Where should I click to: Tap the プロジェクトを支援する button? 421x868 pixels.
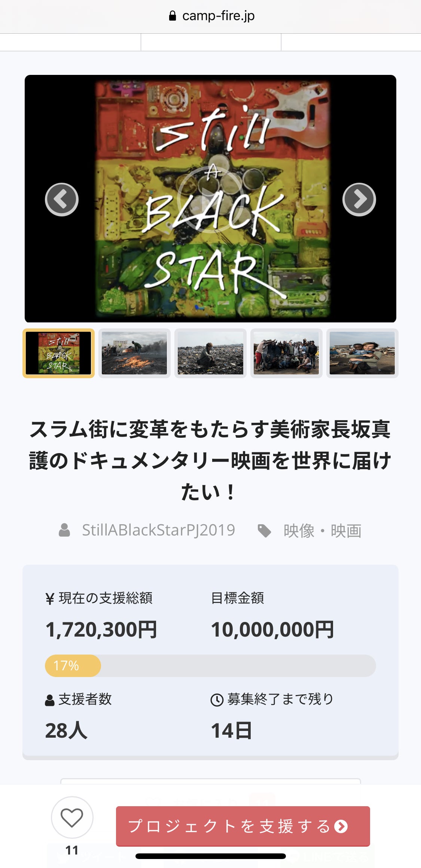click(243, 826)
